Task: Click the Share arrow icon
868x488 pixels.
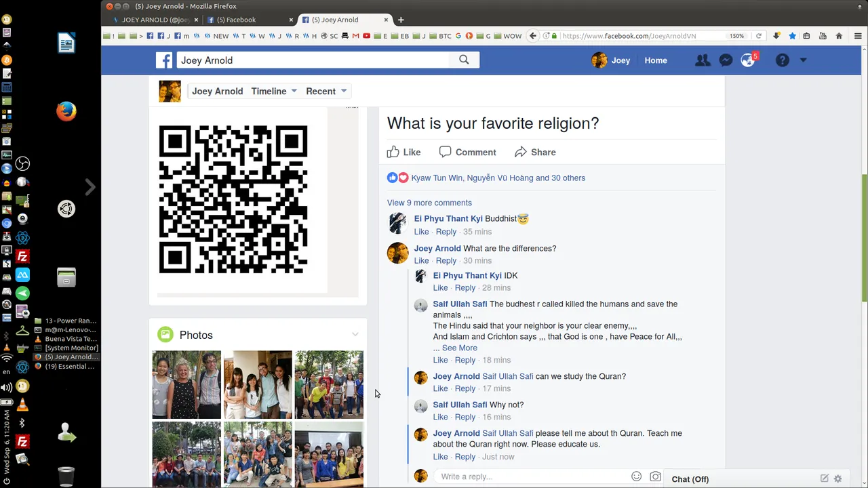Action: coord(521,152)
